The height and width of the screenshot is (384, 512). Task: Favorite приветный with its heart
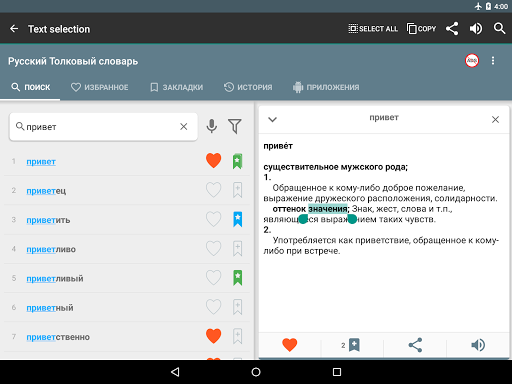[x=213, y=307]
